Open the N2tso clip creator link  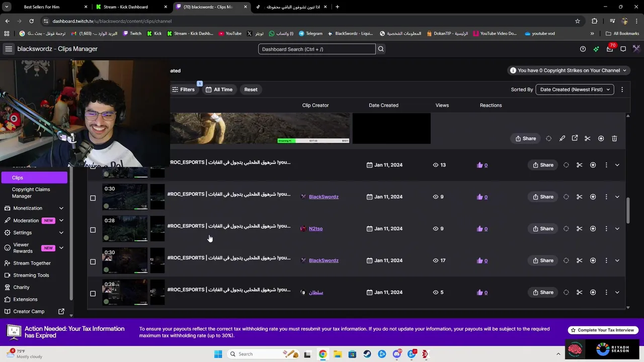pyautogui.click(x=315, y=228)
